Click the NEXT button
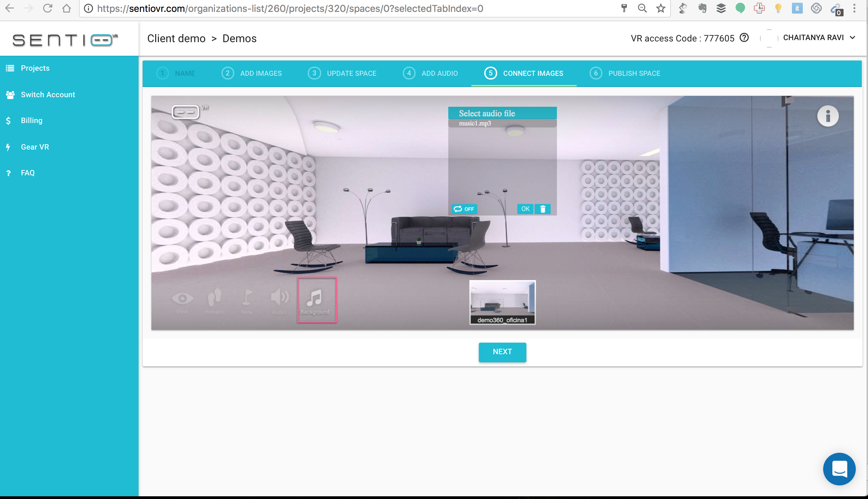Screen dimensions: 868x499 pos(502,351)
